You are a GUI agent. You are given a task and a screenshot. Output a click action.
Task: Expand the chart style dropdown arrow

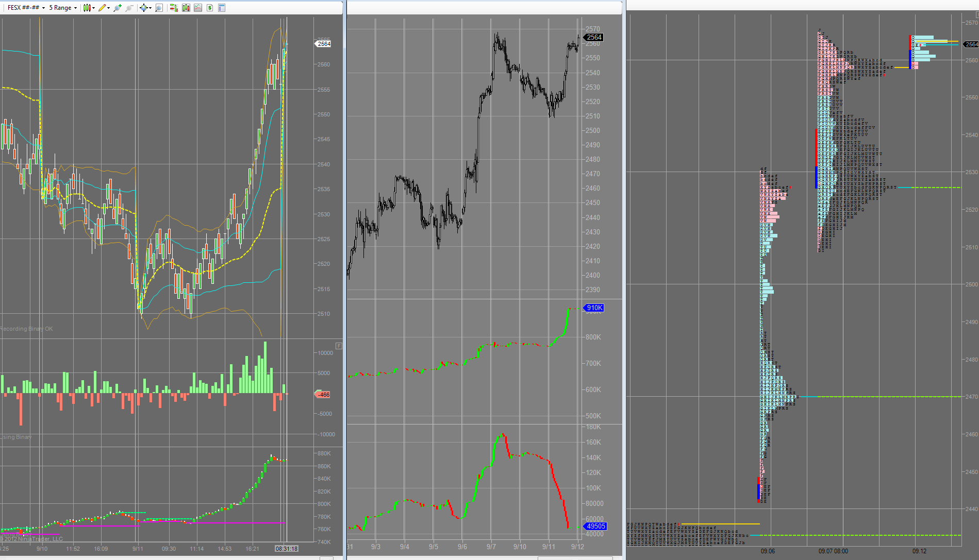(93, 8)
